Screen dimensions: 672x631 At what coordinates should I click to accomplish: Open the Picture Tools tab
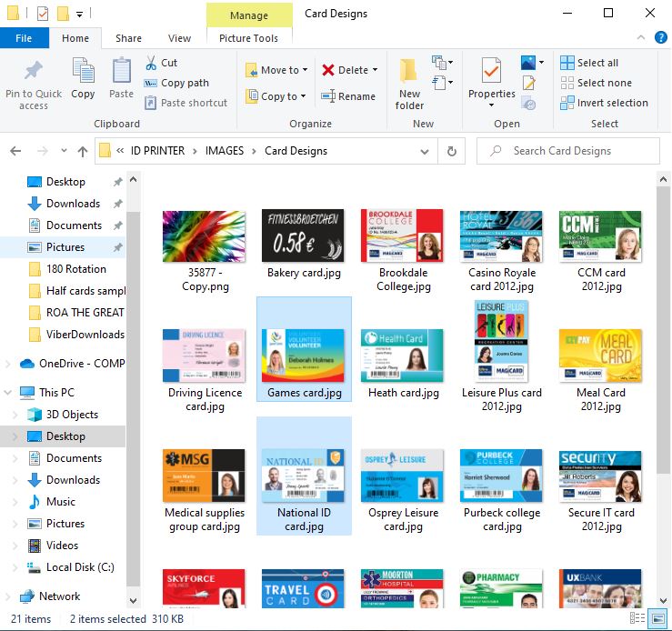248,38
